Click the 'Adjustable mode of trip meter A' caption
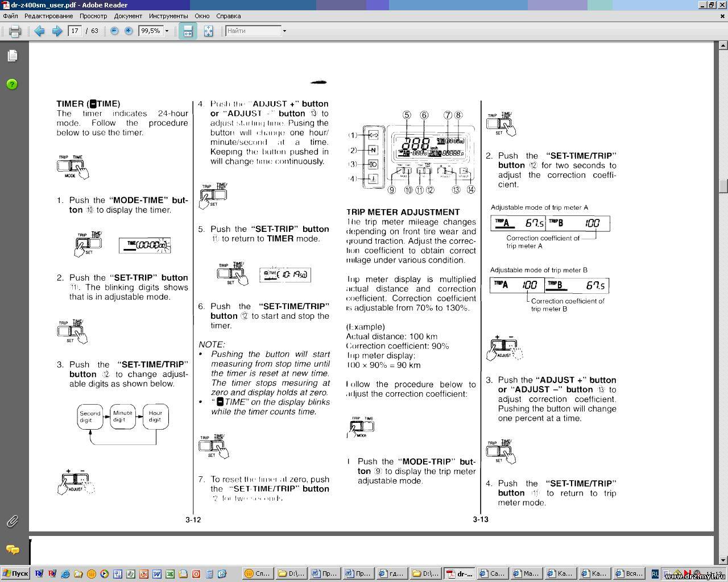This screenshot has height=582, width=728. (539, 207)
